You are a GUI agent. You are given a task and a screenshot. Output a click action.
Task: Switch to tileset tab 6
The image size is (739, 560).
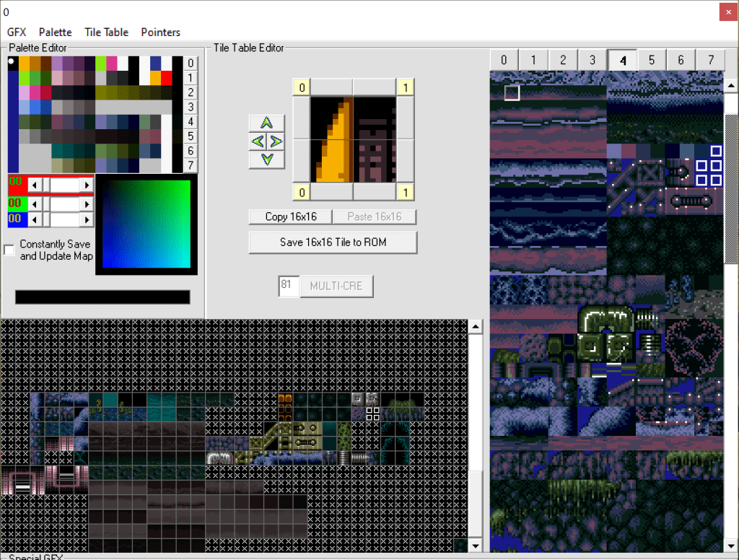coord(680,60)
